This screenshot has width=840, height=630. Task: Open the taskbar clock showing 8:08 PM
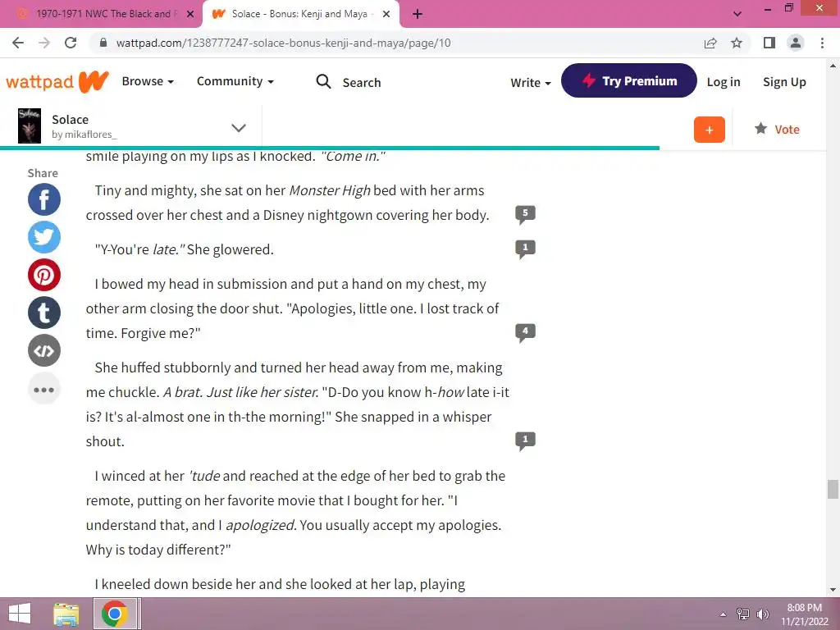click(x=804, y=614)
